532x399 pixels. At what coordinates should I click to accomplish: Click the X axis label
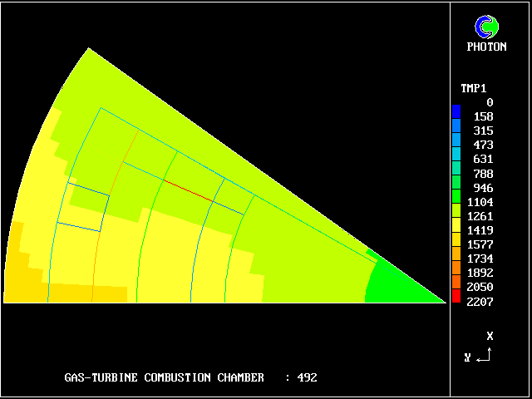pos(490,336)
